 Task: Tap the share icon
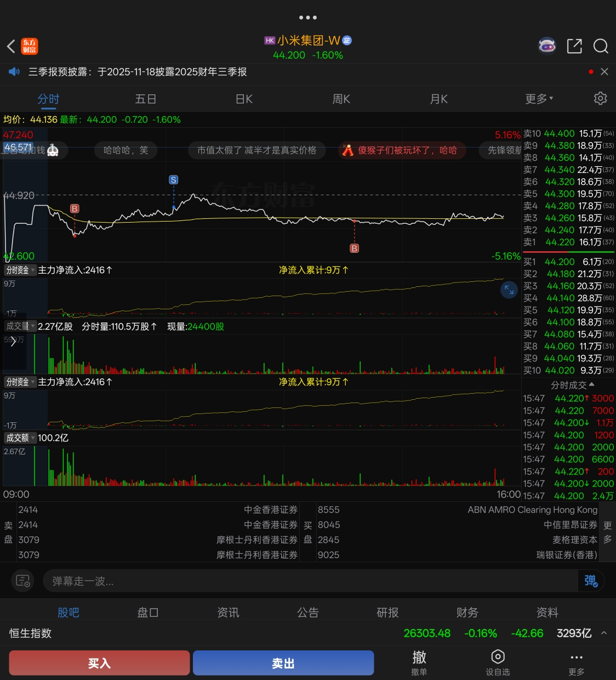pyautogui.click(x=574, y=46)
